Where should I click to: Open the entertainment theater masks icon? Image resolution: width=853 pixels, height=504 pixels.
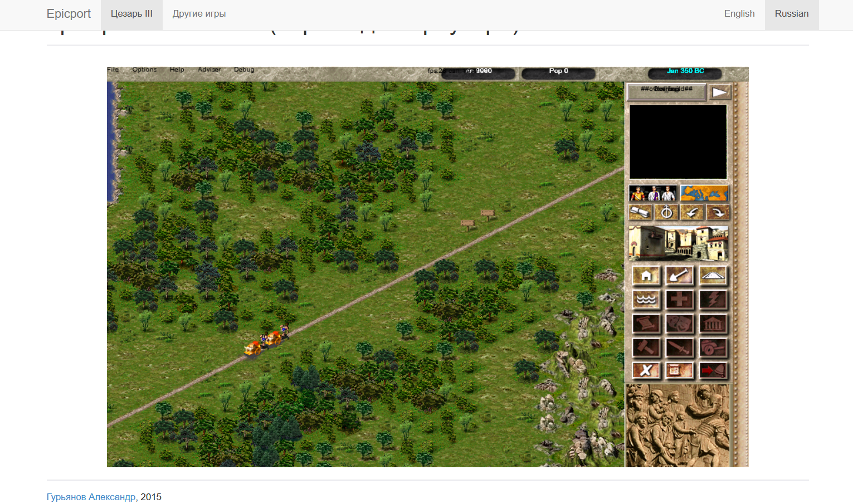[680, 324]
